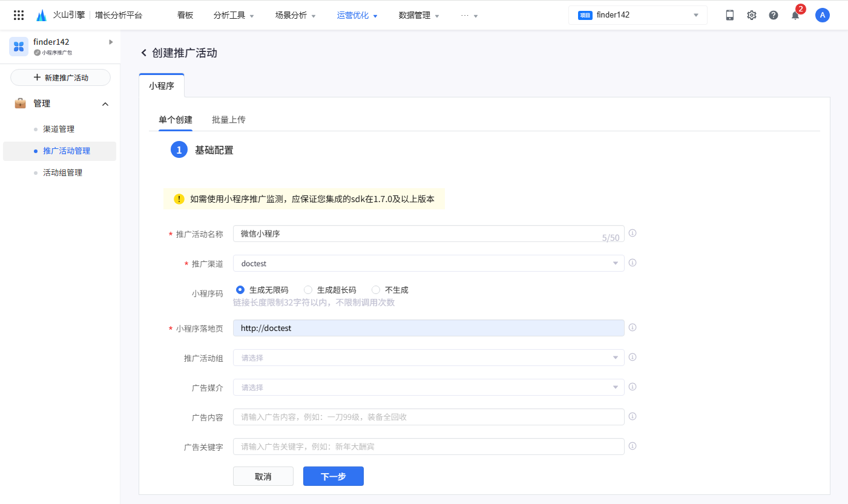Click info icon next to 推广活动名称 field
This screenshot has height=504, width=848.
(633, 233)
